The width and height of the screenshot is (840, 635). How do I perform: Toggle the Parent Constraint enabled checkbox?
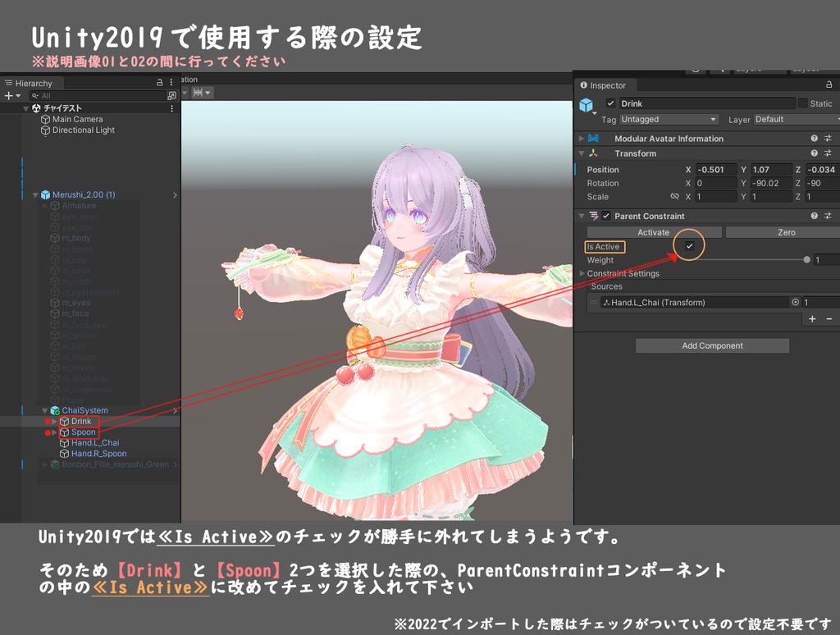pyautogui.click(x=606, y=216)
